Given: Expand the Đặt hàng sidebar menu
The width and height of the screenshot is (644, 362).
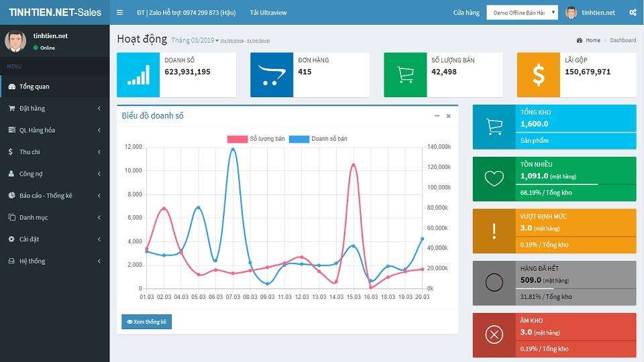Looking at the screenshot, I should (x=55, y=109).
